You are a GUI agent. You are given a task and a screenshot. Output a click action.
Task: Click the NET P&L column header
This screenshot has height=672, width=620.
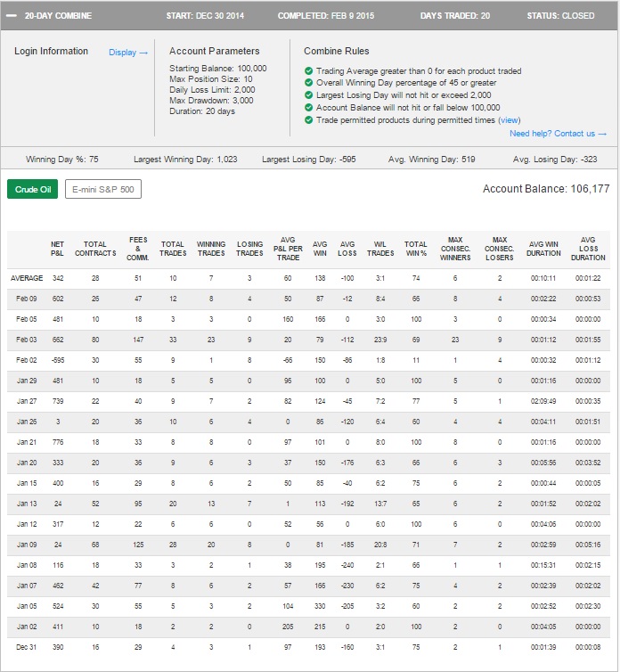pyautogui.click(x=57, y=249)
